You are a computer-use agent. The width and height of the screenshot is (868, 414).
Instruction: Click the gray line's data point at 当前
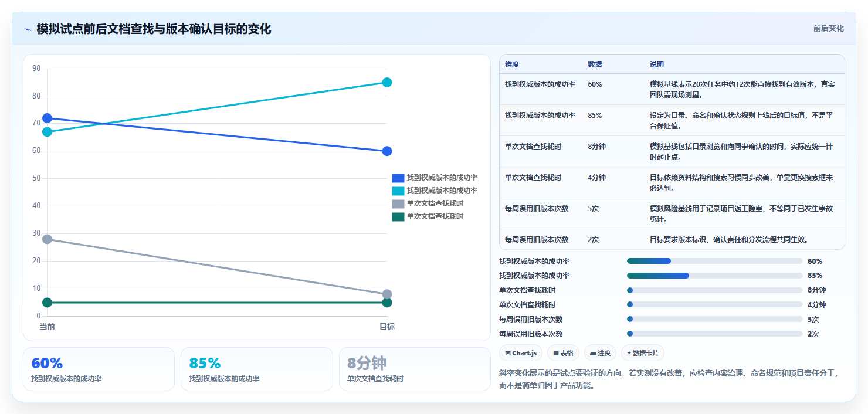47,239
